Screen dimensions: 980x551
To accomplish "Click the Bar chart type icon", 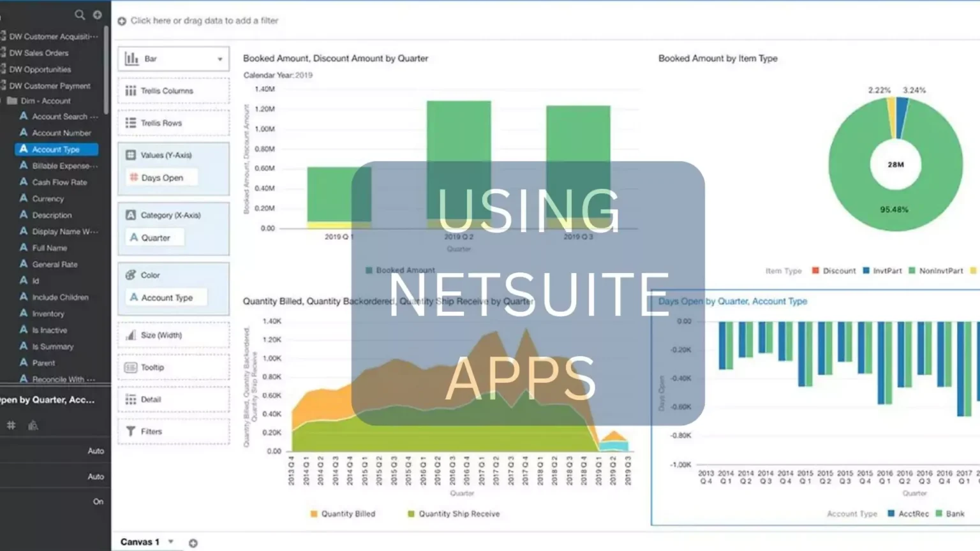I will [132, 59].
